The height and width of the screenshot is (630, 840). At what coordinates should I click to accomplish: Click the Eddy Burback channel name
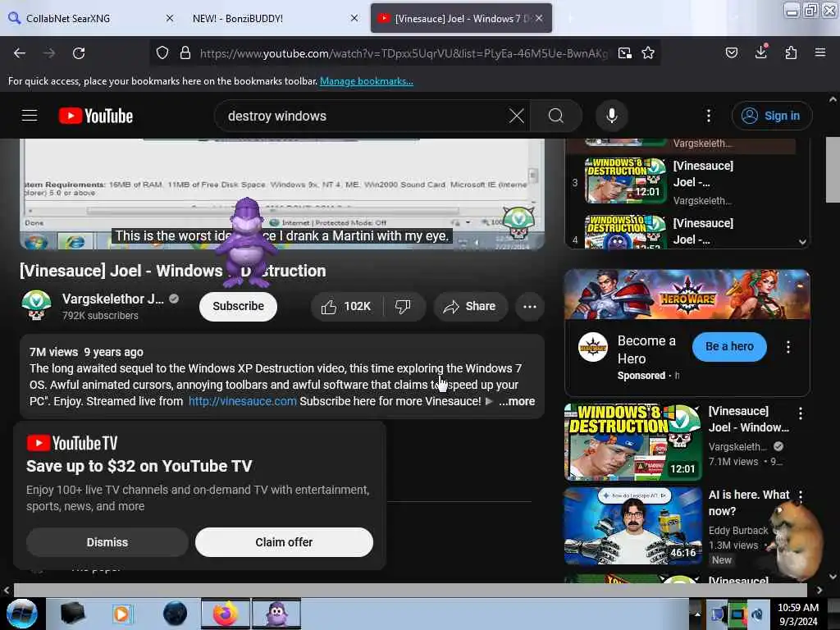(x=737, y=531)
